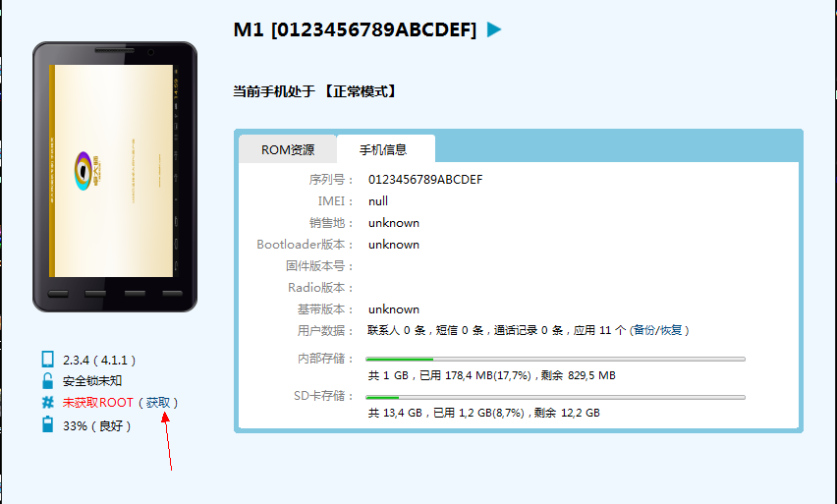Click the hash ROOT status icon
The image size is (837, 504).
(47, 402)
